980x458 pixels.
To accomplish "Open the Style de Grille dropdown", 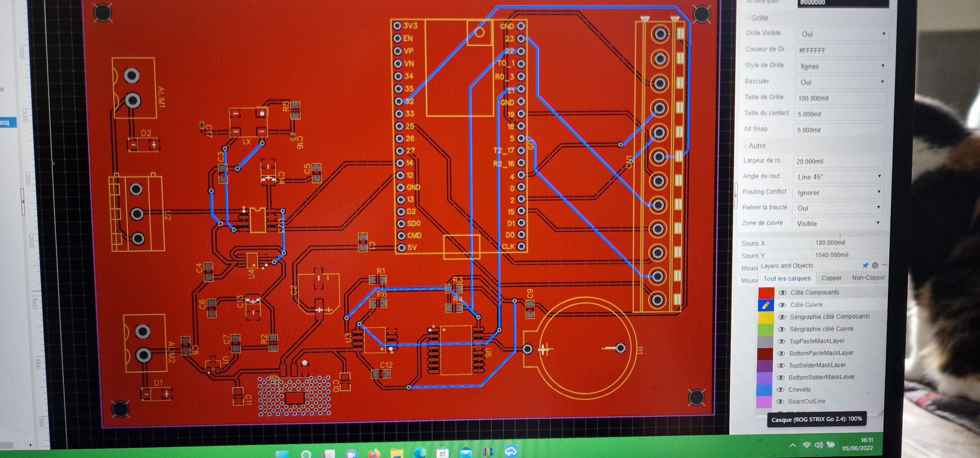I will click(841, 66).
